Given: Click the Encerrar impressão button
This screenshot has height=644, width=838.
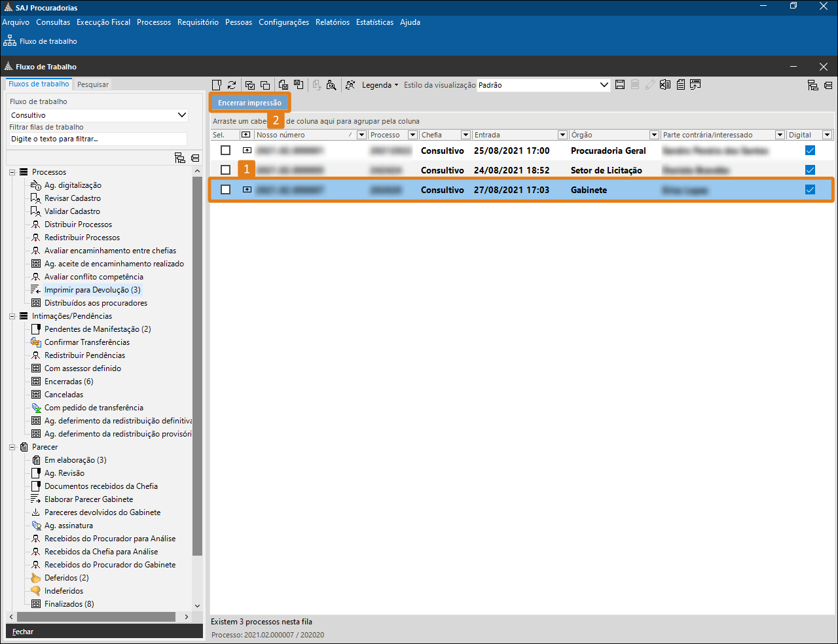Looking at the screenshot, I should click(249, 103).
